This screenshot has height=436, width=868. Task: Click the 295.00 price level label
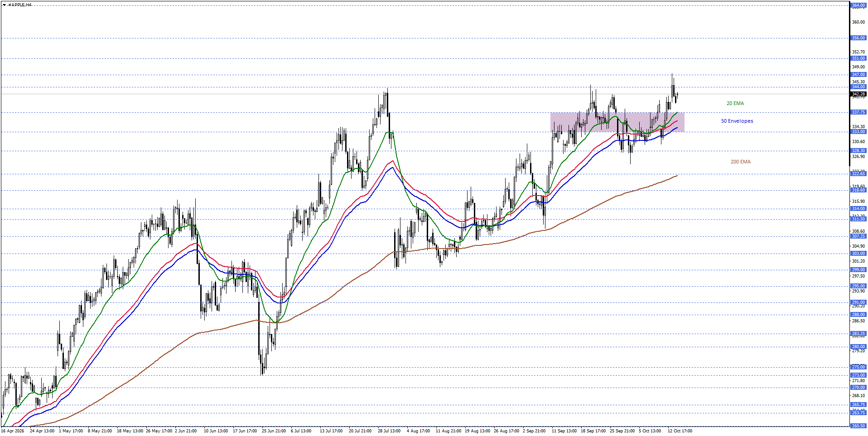tap(858, 286)
